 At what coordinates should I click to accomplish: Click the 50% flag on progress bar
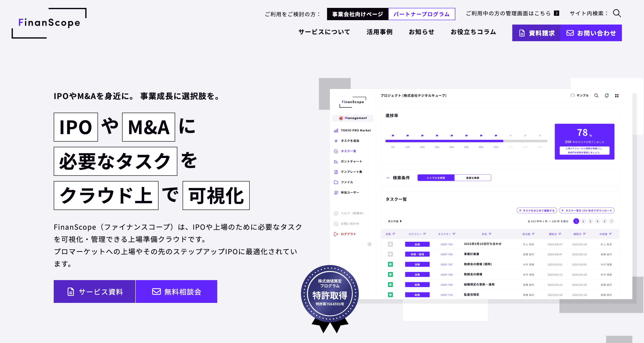click(x=466, y=136)
